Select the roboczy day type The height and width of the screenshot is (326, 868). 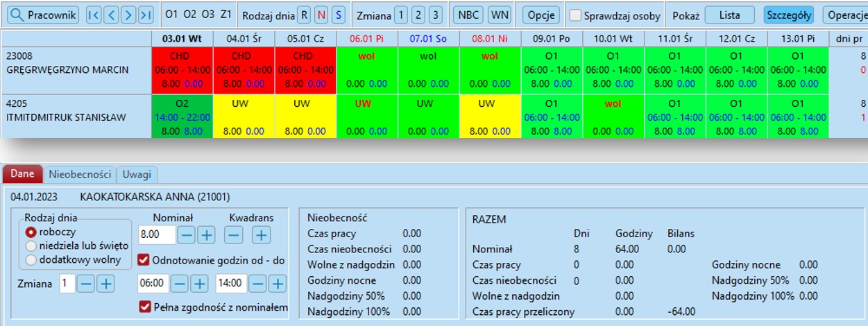[x=31, y=232]
